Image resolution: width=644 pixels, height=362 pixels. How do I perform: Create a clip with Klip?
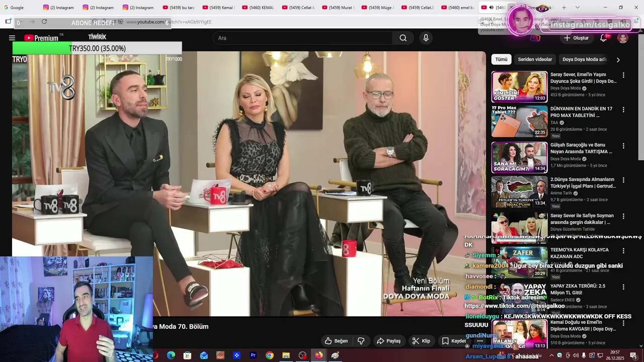click(x=421, y=341)
